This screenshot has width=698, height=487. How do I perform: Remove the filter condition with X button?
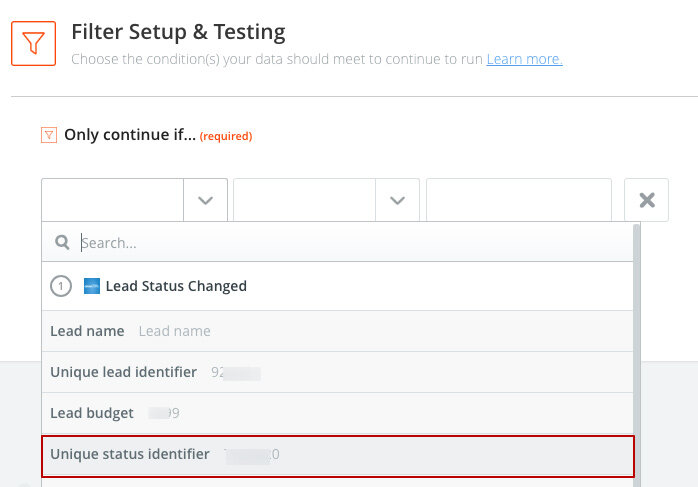click(646, 200)
